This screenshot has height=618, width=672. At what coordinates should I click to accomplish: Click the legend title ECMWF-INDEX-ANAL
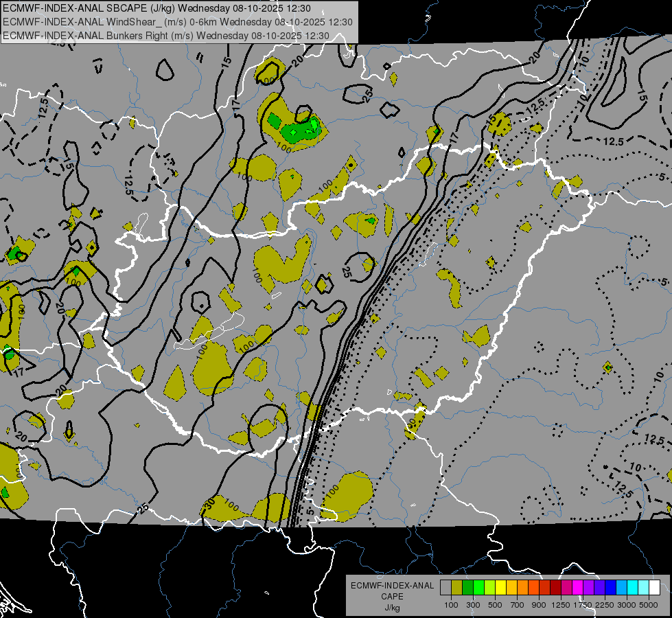tap(392, 586)
